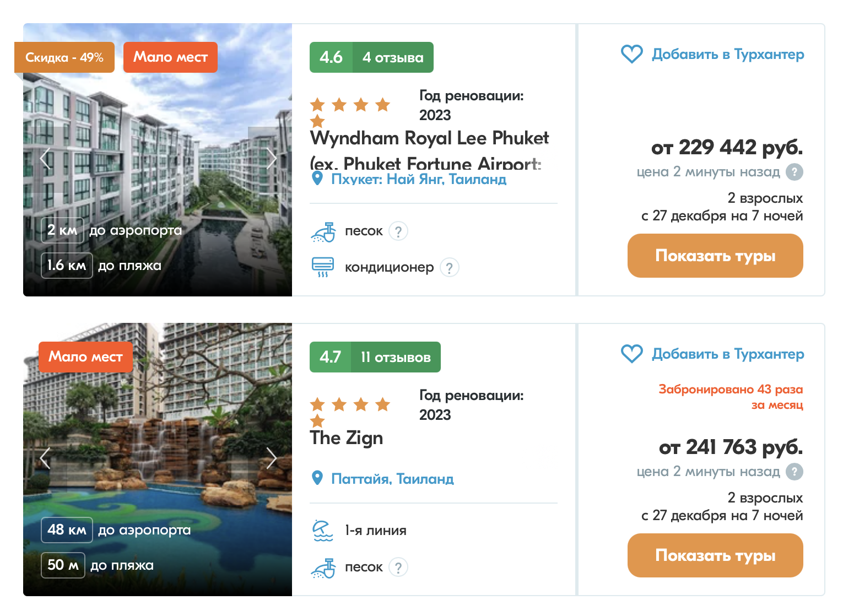Open help for The Zign sand feature

coord(398,567)
